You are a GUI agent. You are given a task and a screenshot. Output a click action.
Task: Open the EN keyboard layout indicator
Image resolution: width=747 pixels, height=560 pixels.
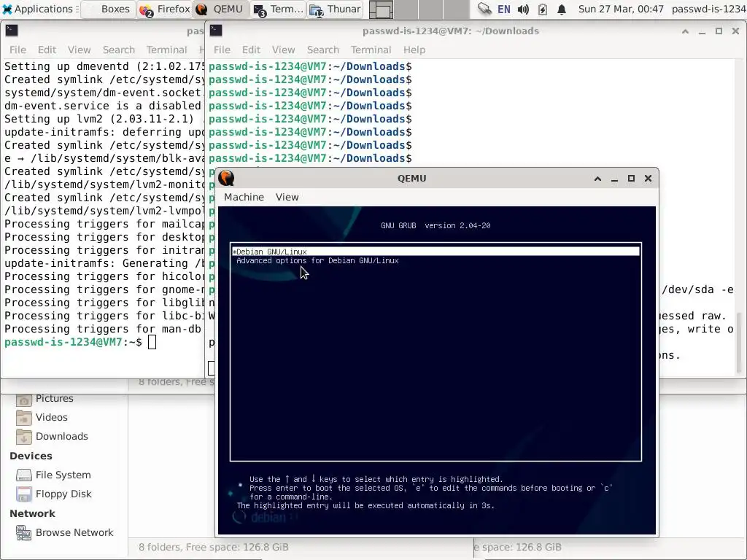[x=504, y=9]
